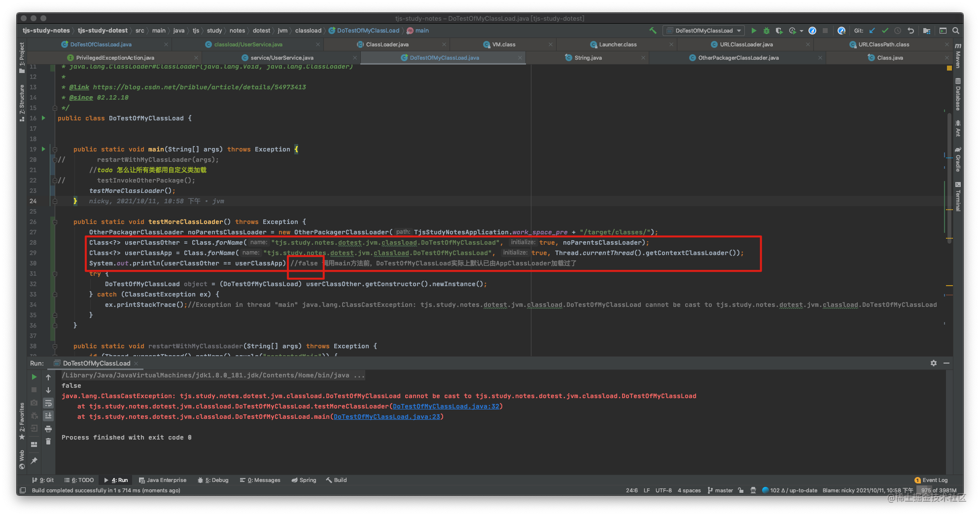Image resolution: width=980 pixels, height=516 pixels.
Task: Switch to the OtherPackagerClassLoader.java editor tab
Action: point(738,58)
